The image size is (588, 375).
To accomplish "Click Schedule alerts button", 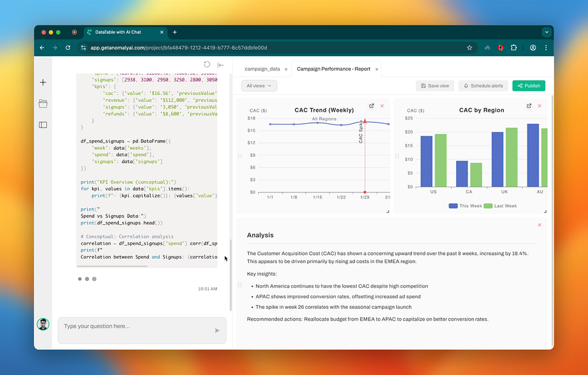I will (x=483, y=86).
